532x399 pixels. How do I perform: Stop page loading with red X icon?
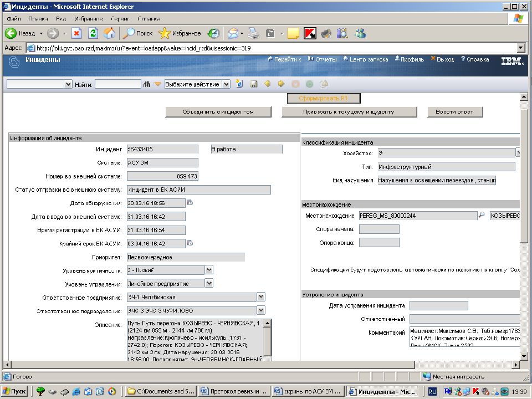(x=76, y=33)
